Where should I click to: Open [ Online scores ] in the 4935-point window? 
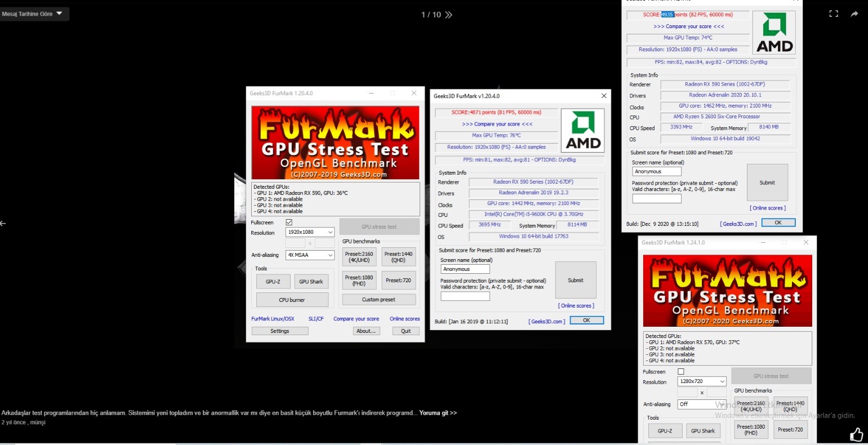coord(768,208)
